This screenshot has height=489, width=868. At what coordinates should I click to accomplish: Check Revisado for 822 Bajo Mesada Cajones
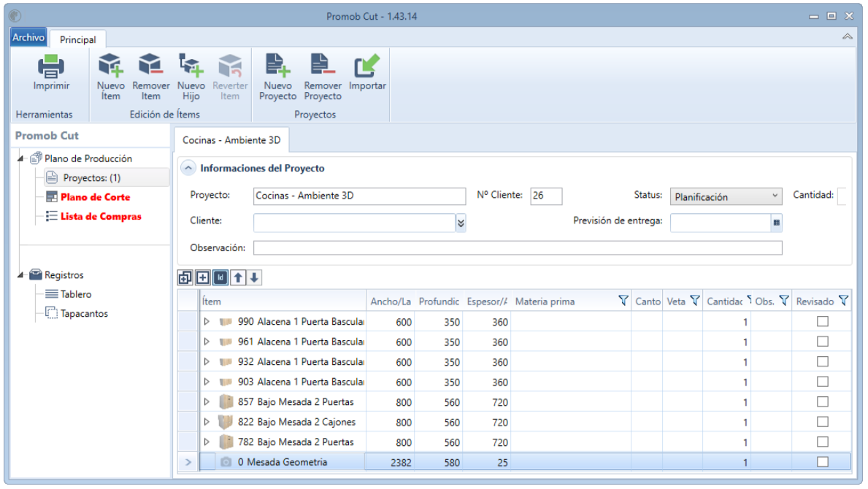(x=823, y=422)
